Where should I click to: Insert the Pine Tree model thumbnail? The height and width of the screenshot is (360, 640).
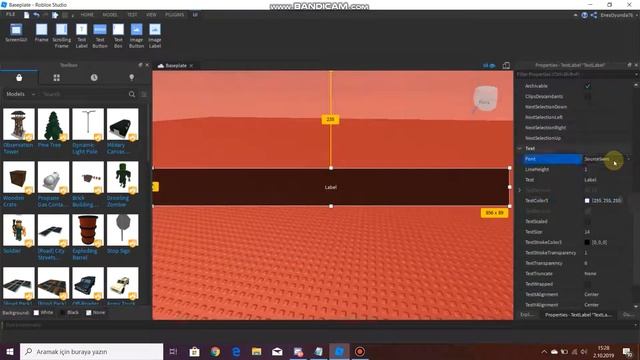(53, 124)
